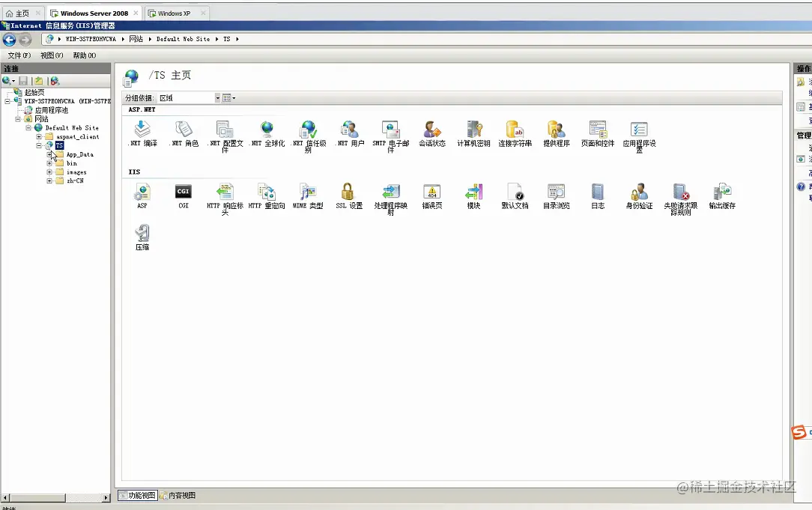Open the HTTP 响应标头 feature
812x510 pixels.
tap(225, 198)
